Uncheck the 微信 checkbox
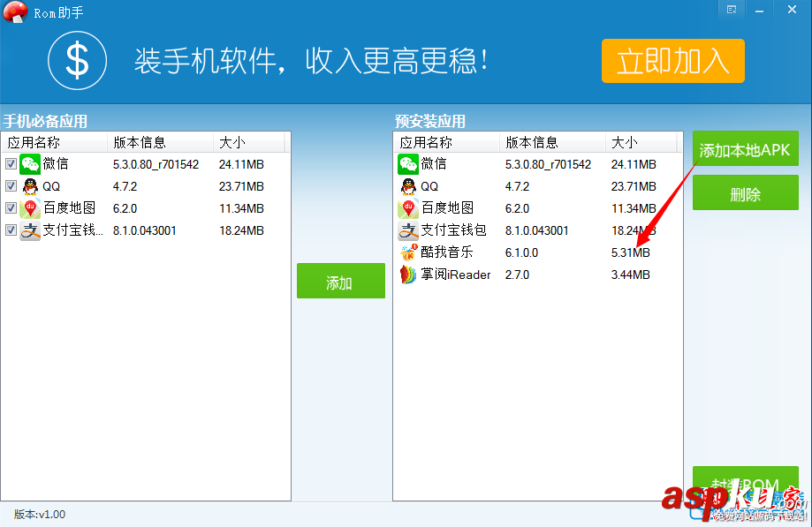The image size is (812, 527). (11, 164)
